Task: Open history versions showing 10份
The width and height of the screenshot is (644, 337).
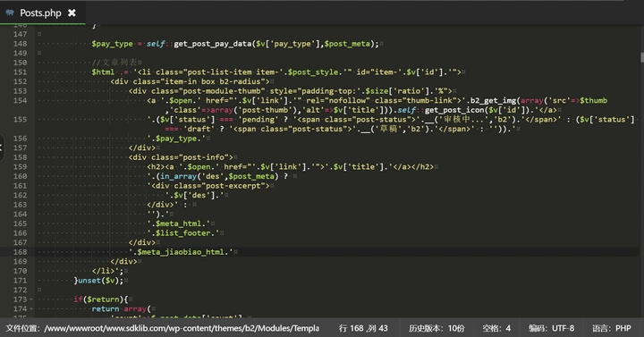Action: tap(436, 328)
